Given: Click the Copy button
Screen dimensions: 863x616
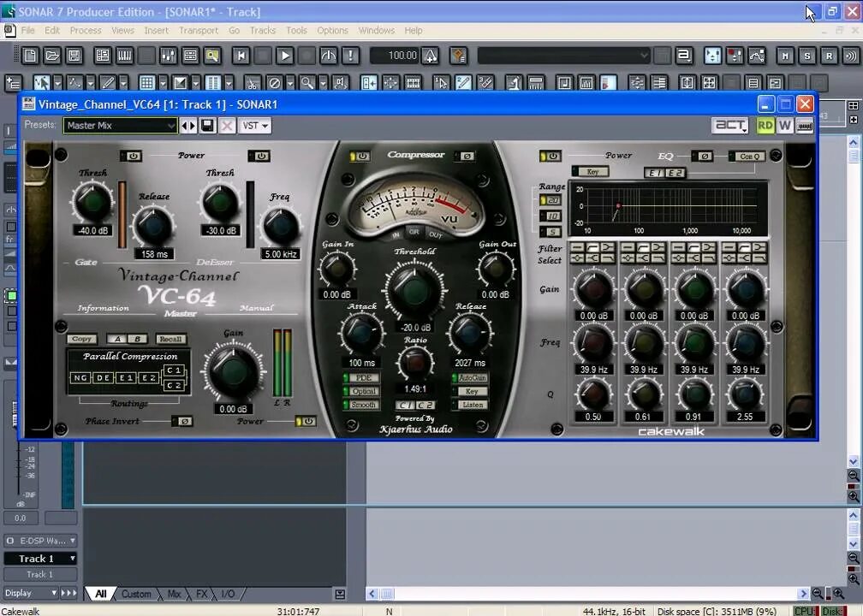Looking at the screenshot, I should 82,339.
